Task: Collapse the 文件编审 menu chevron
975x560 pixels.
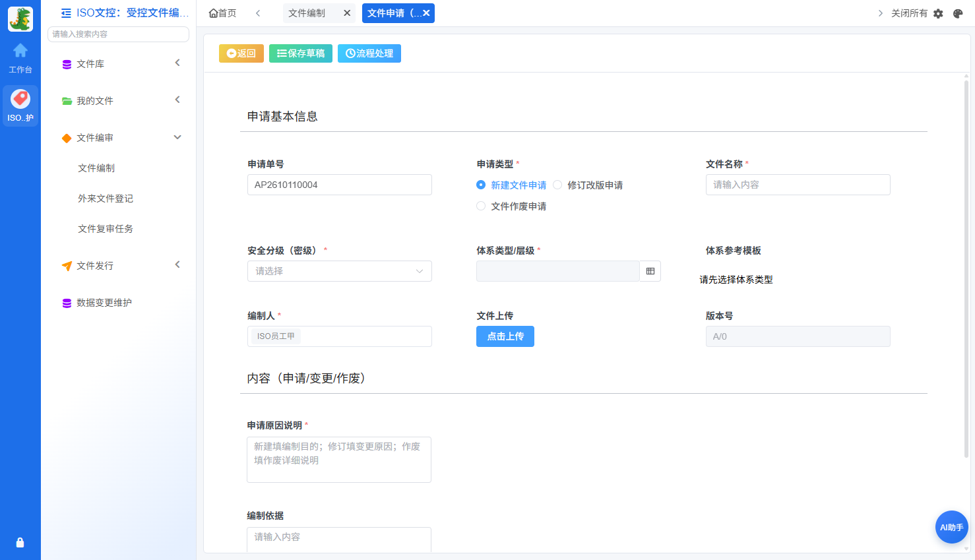Action: [177, 137]
